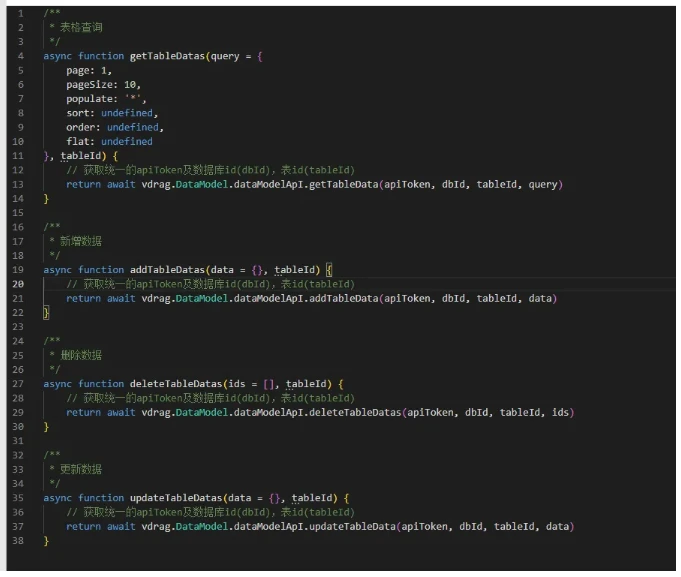Viewport: 681px width, 577px height.
Task: Click line number 38 in the gutter
Action: pos(19,540)
